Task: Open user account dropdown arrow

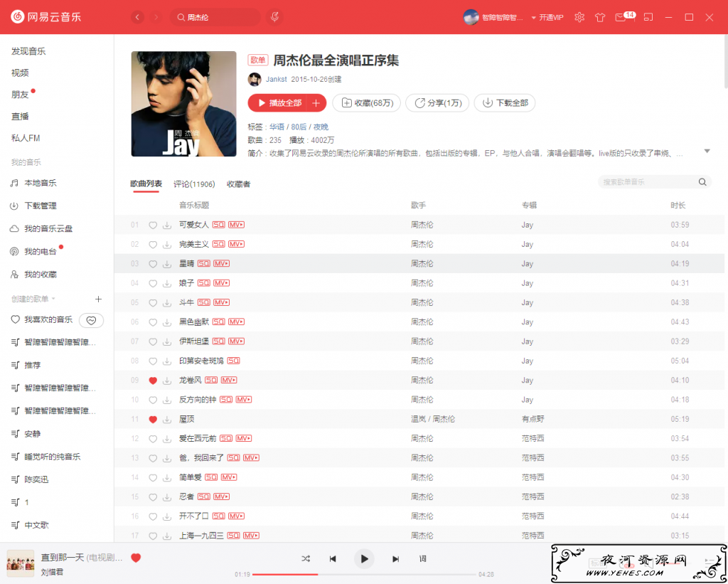Action: (533, 18)
